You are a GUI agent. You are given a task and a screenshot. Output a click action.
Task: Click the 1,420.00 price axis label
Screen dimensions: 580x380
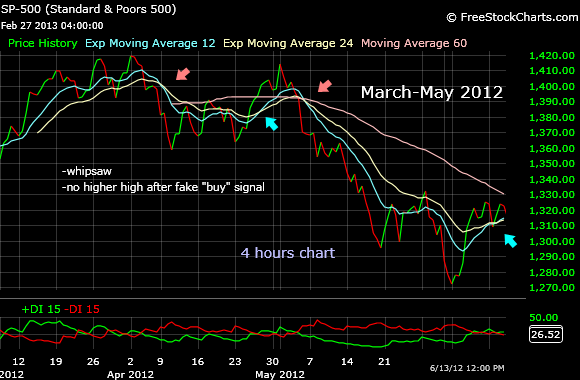552,56
